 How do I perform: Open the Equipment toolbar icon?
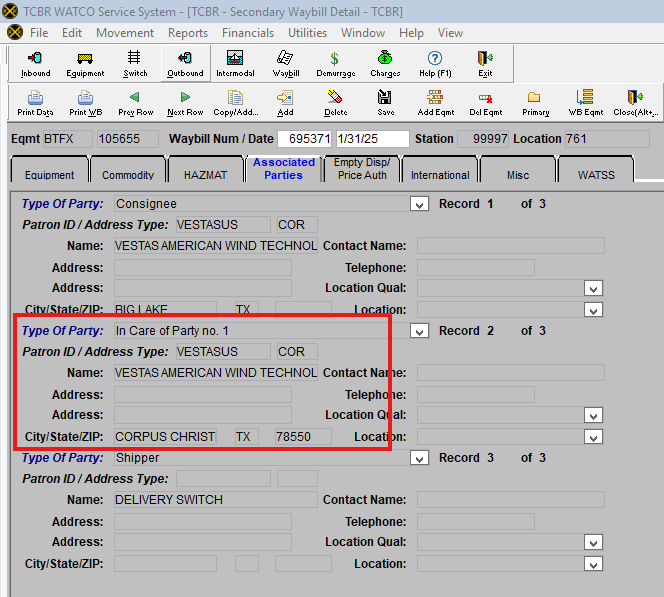point(85,64)
